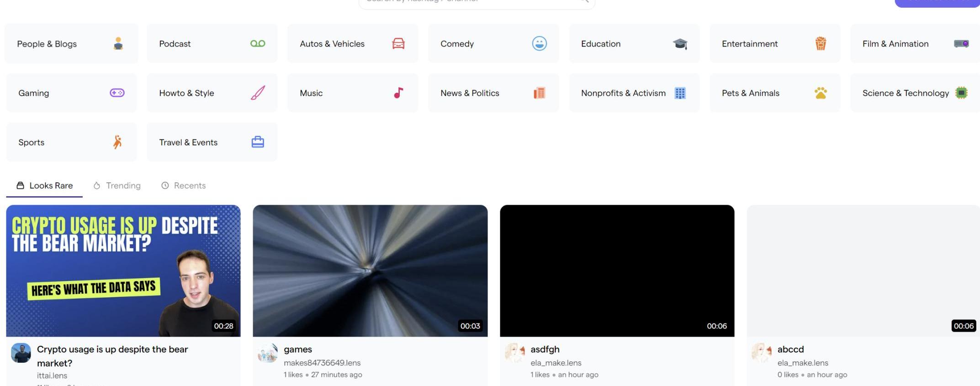Image resolution: width=980 pixels, height=386 pixels.
Task: Click the gamepad Gaming icon
Action: [117, 93]
